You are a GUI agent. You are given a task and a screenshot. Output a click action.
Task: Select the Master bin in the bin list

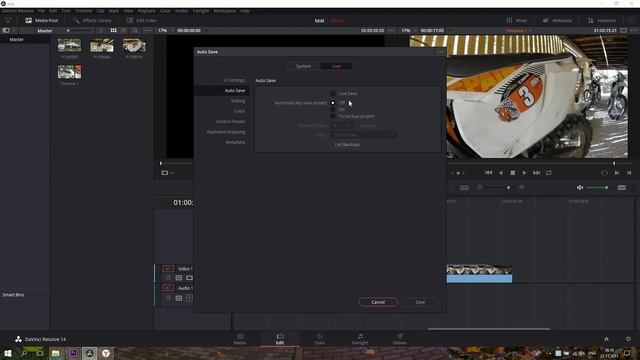point(17,40)
